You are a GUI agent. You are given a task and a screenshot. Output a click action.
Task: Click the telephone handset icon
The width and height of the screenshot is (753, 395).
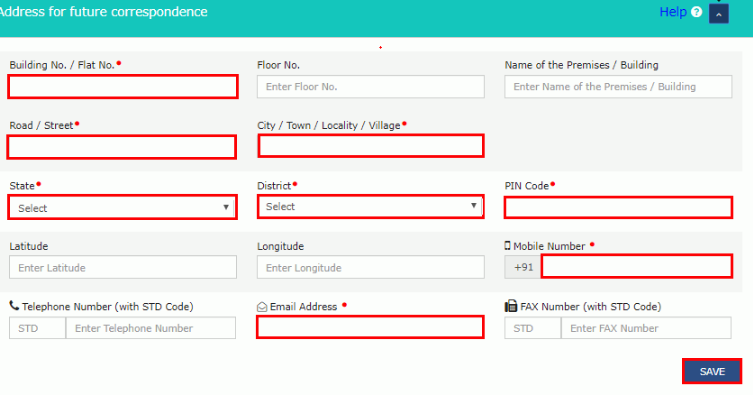pyautogui.click(x=14, y=306)
